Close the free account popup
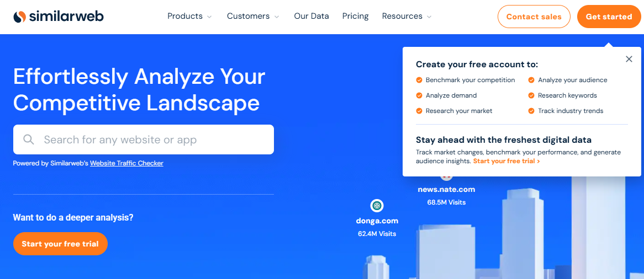Screen dimensions: 644x279 click(x=629, y=59)
